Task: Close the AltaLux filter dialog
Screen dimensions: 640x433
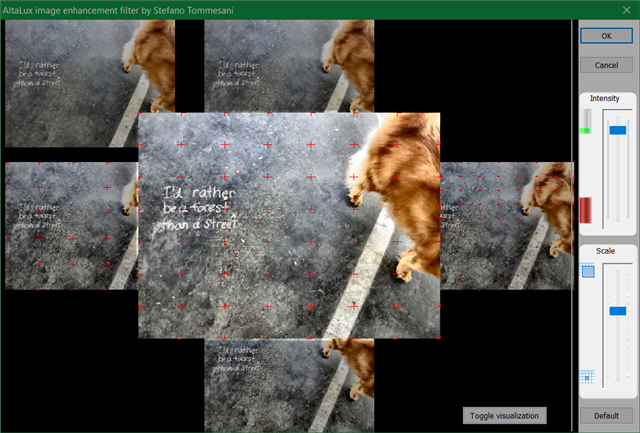Action: (627, 10)
